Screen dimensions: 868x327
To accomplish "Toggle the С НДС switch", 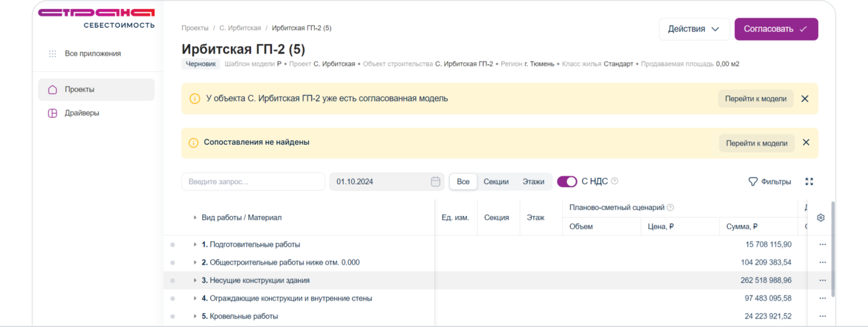I will click(x=567, y=182).
